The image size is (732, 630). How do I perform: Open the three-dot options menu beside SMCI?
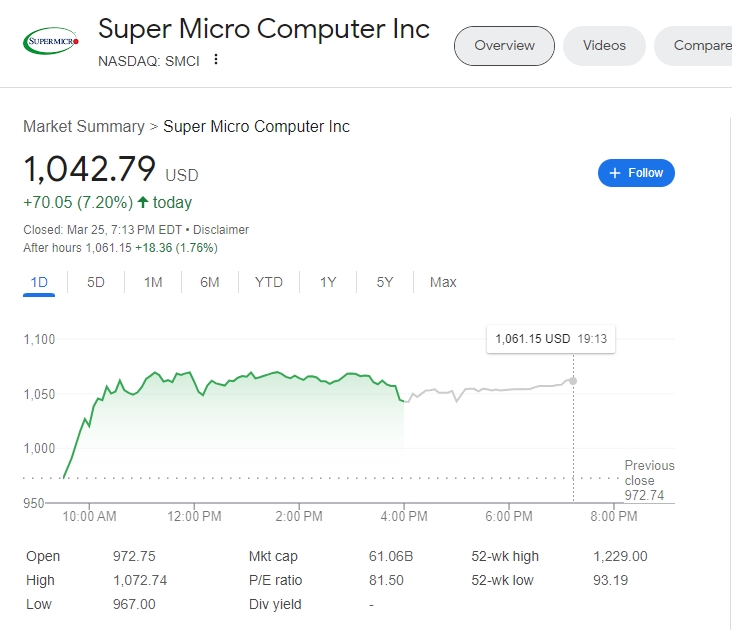tap(215, 60)
